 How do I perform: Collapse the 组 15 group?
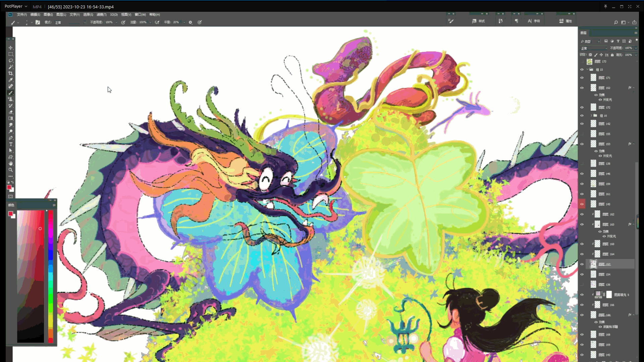[x=587, y=69]
